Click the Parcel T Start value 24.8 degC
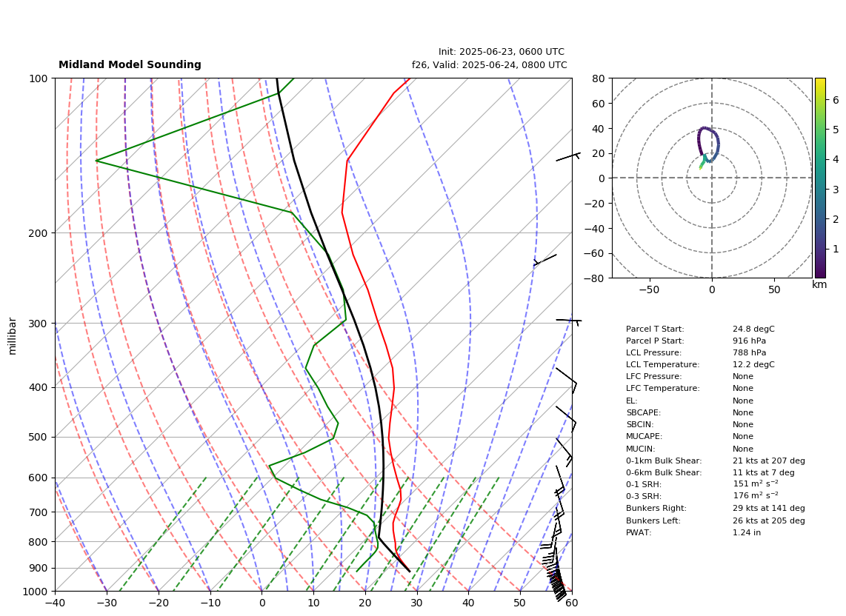The height and width of the screenshot is (616, 846). 753,329
